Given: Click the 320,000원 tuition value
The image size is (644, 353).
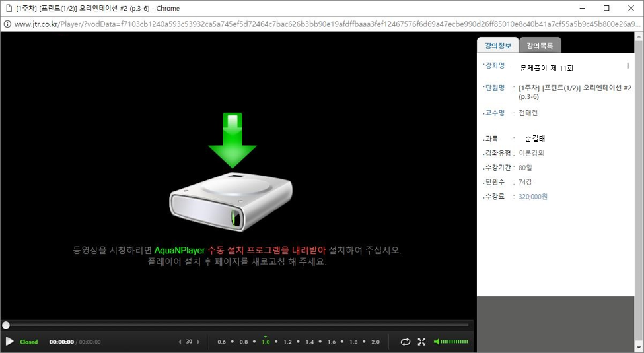Looking at the screenshot, I should (532, 197).
